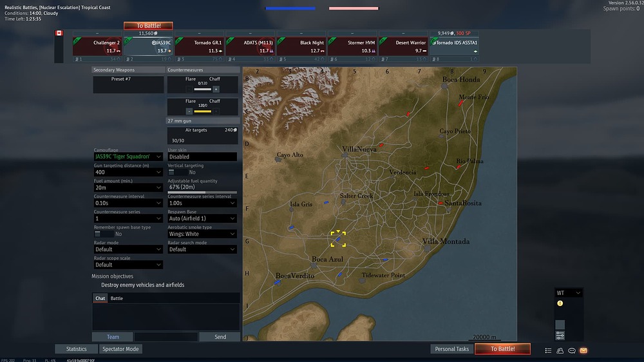The height and width of the screenshot is (362, 644).
Task: Open Countermeasure series dropdown
Action: 128,218
